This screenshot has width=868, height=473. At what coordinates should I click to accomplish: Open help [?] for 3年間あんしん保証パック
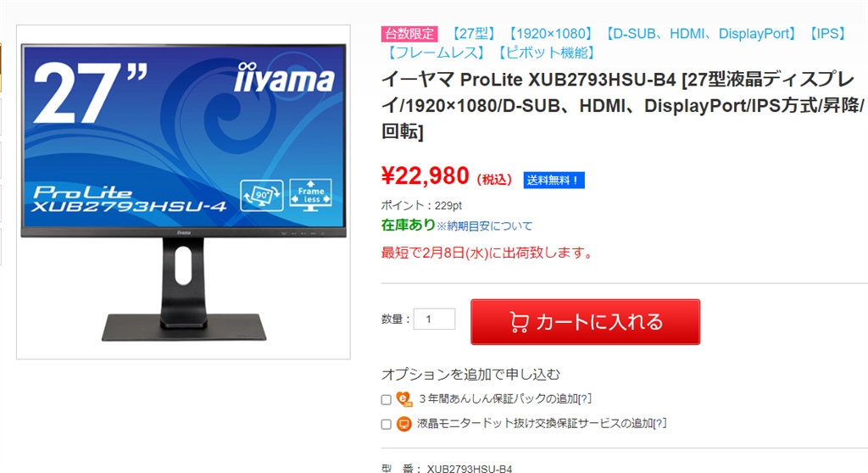point(585,398)
